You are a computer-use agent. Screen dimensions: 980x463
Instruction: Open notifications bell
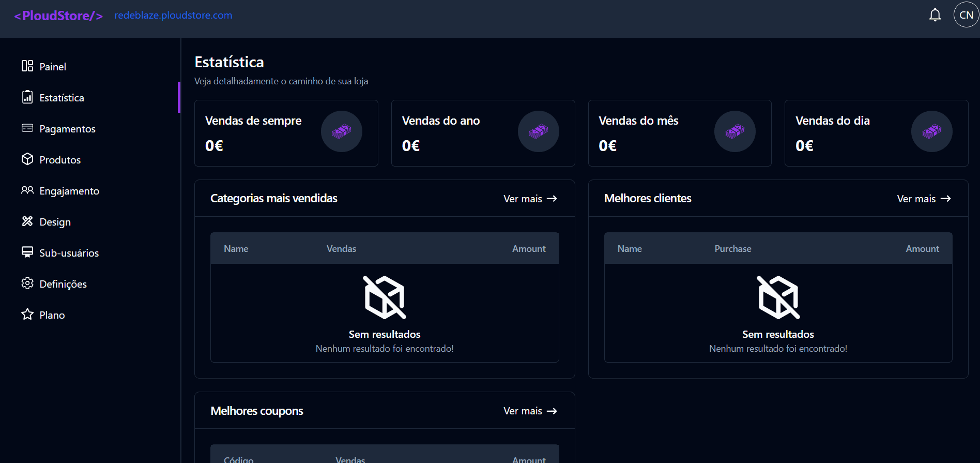click(935, 15)
